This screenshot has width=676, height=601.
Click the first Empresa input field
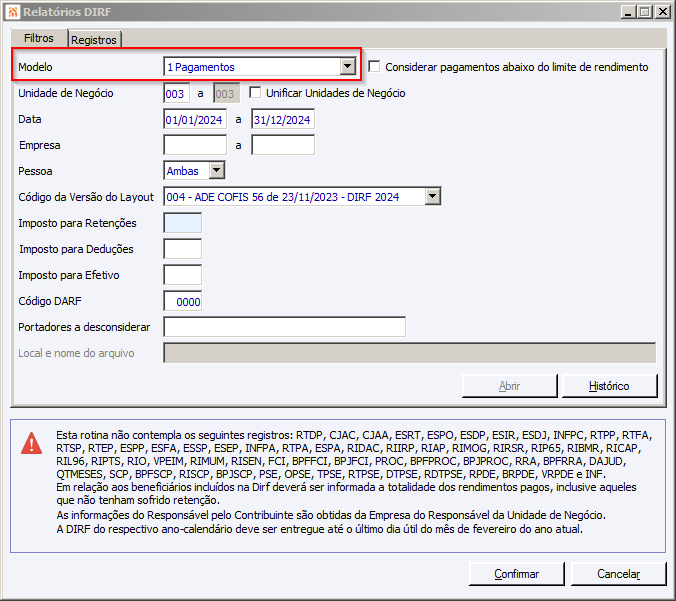coord(195,145)
